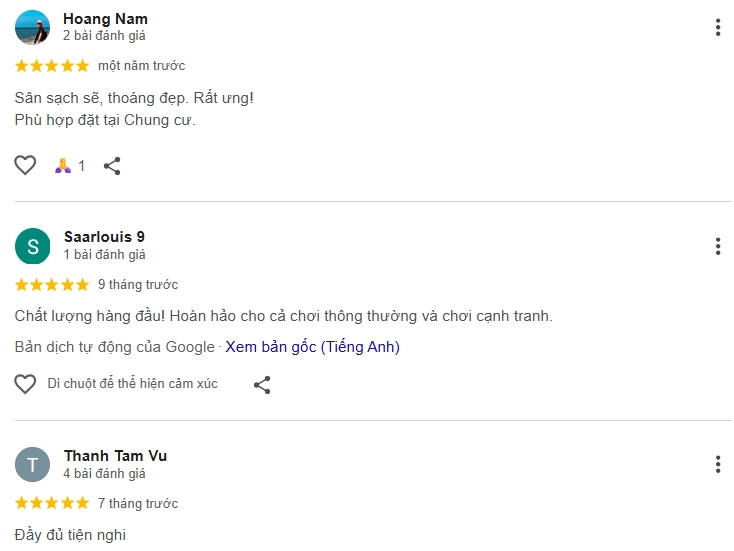Click the praying hands reaction emoji
The width and height of the screenshot is (734, 551).
[63, 166]
